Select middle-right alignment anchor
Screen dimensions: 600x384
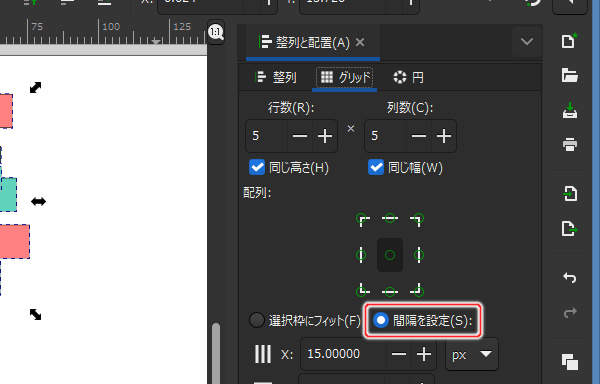[x=419, y=255]
